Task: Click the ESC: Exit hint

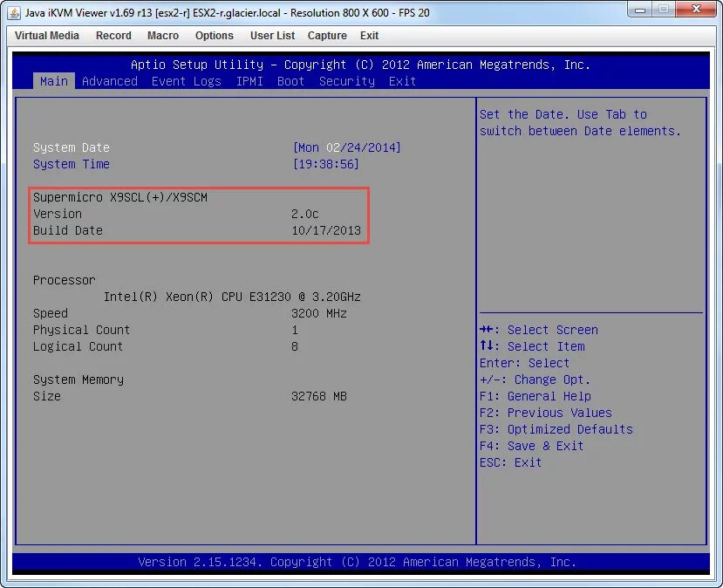Action: 510,463
